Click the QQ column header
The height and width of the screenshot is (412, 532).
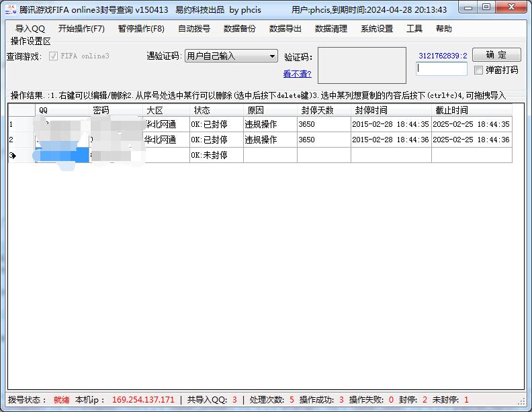click(x=62, y=110)
